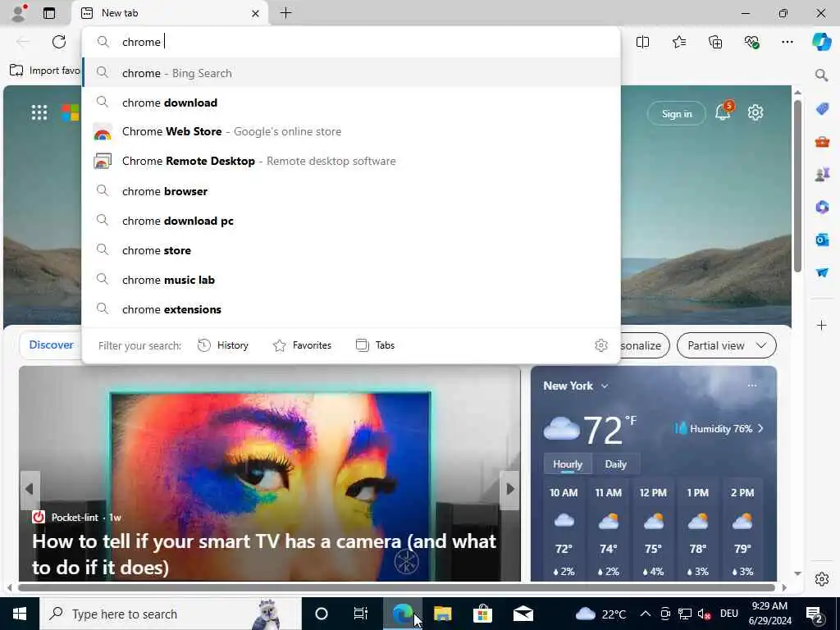Click taskbar 'Type here to search' box
This screenshot has height=630, width=840.
171,614
